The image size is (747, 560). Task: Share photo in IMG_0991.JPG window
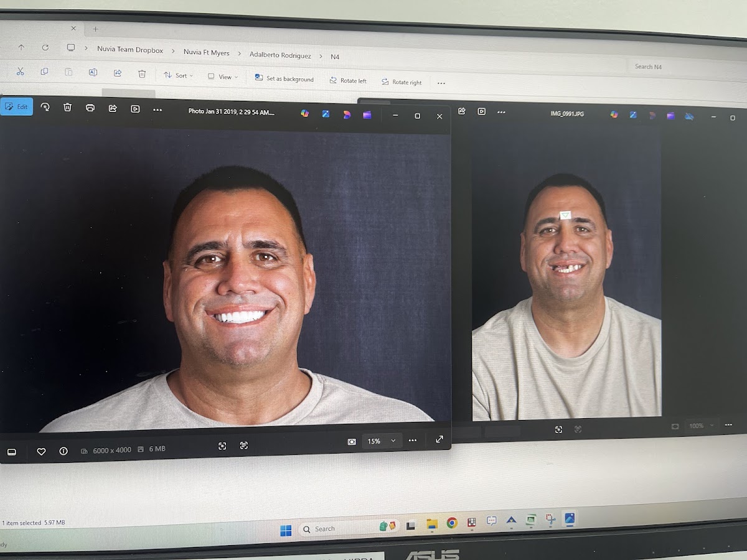point(462,111)
